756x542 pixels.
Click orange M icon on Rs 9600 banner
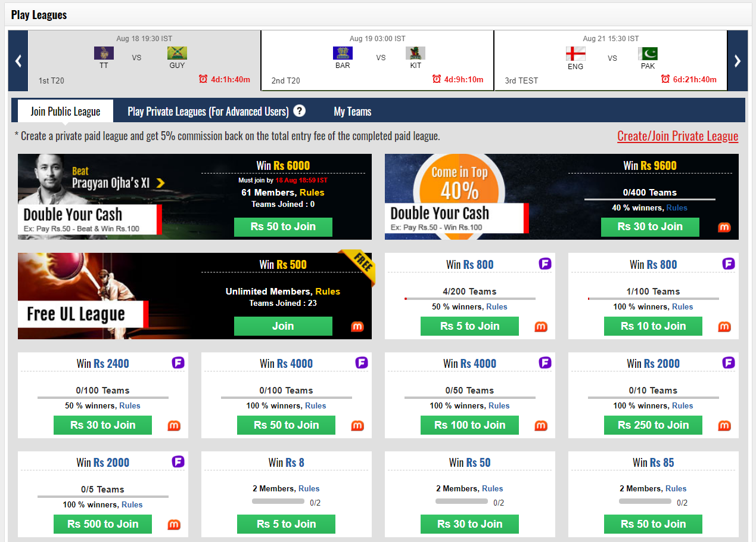724,227
